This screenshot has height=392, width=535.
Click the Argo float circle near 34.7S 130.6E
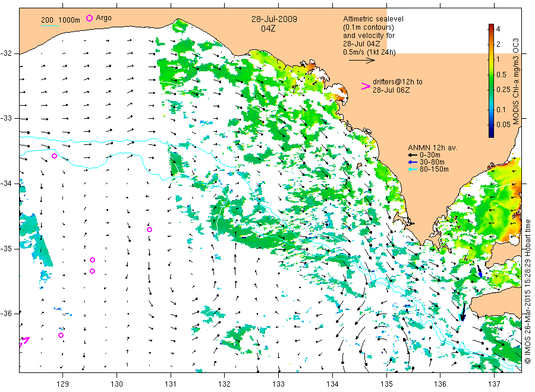(x=149, y=230)
